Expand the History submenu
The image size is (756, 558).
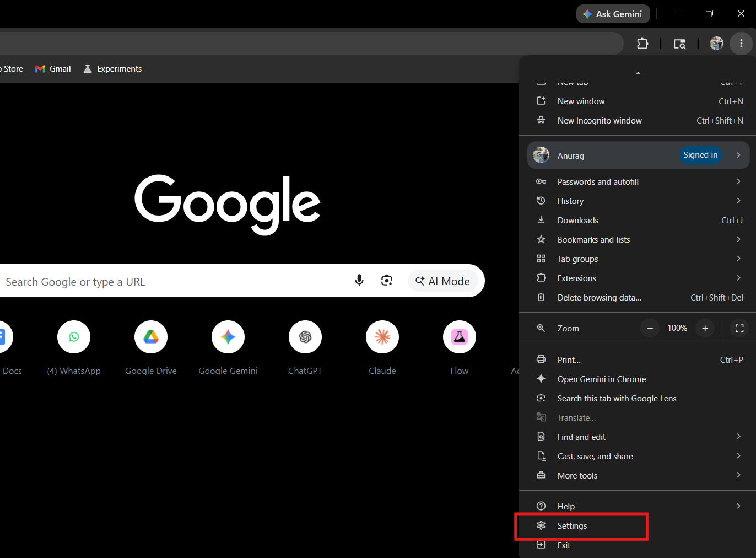pos(638,201)
